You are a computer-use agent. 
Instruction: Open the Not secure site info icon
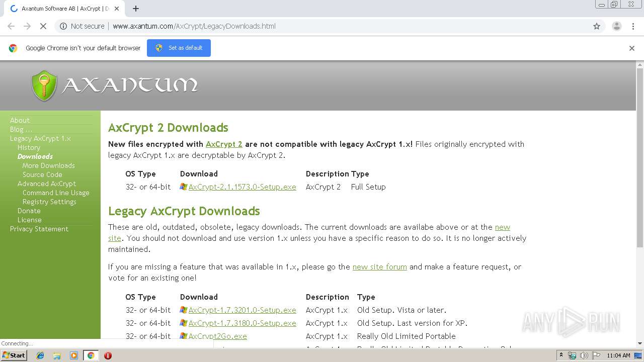point(63,26)
